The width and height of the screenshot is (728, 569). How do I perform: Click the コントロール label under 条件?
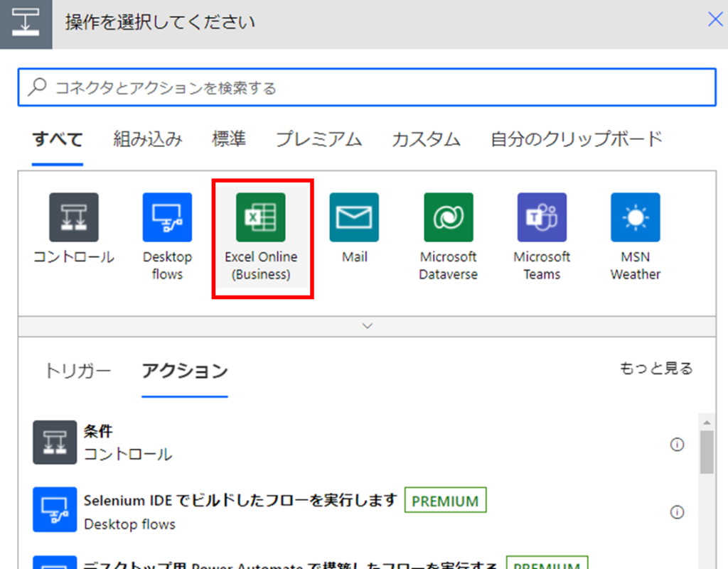click(x=128, y=455)
